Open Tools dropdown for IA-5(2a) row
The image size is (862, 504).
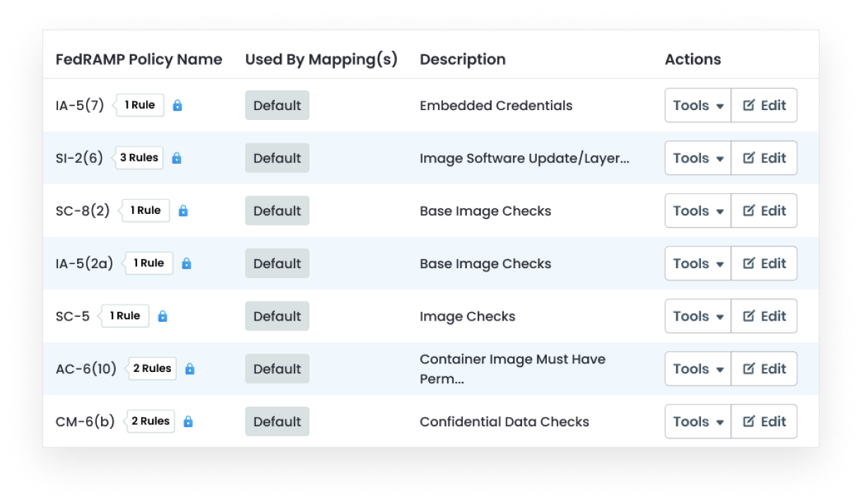698,263
